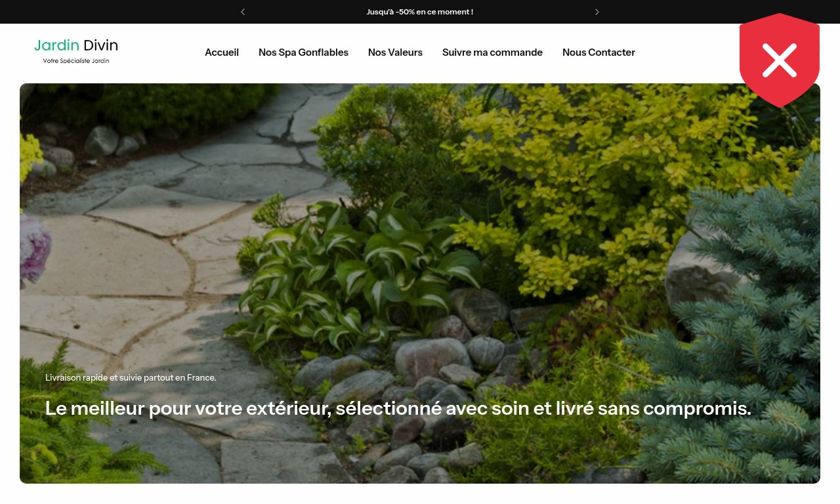Advance to next announcement with right chevron
The width and height of the screenshot is (840, 504).
tap(597, 12)
